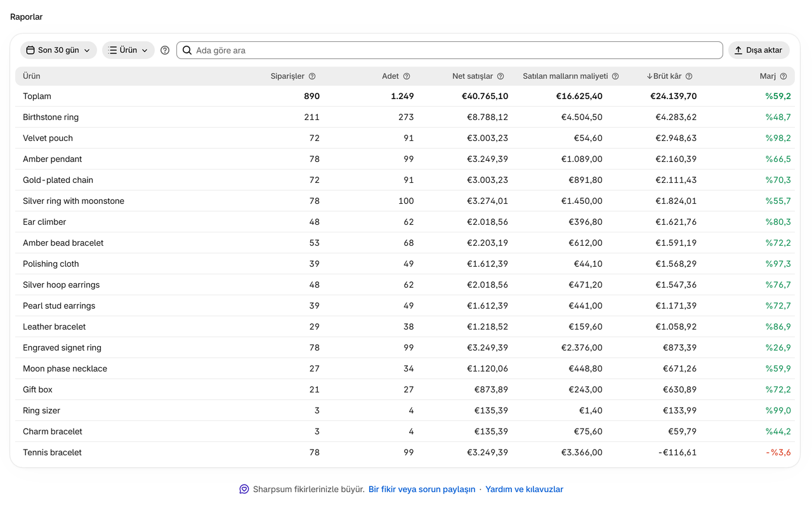
Task: Click the Sharpsum feedback heart icon
Action: tap(244, 489)
